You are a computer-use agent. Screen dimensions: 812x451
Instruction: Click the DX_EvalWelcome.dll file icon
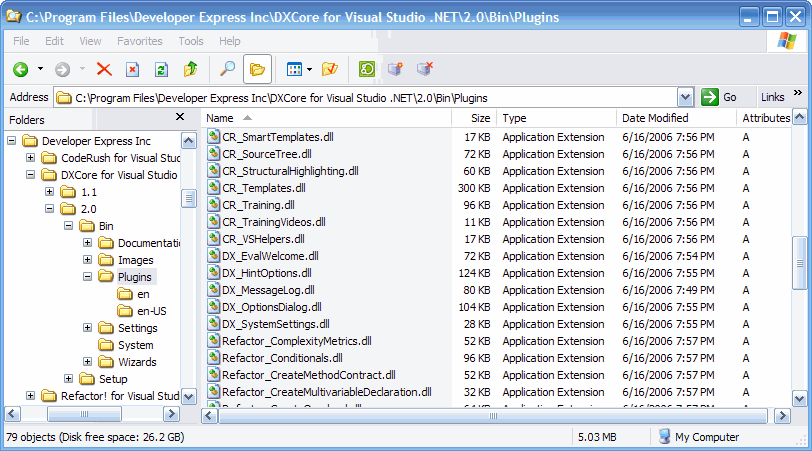click(213, 255)
